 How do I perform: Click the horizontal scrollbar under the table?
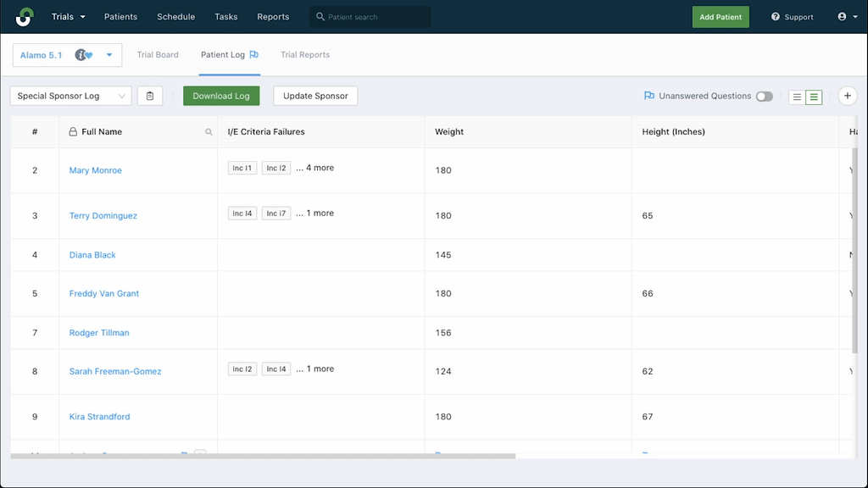(x=263, y=456)
